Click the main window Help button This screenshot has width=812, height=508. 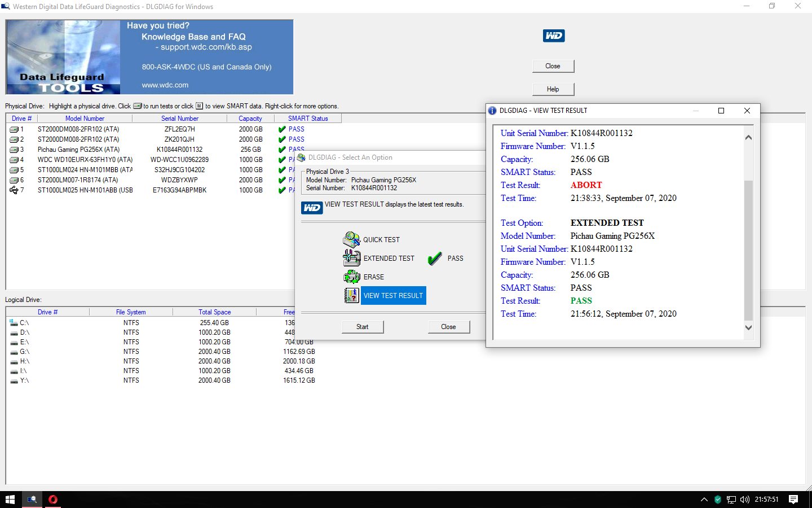coord(553,89)
